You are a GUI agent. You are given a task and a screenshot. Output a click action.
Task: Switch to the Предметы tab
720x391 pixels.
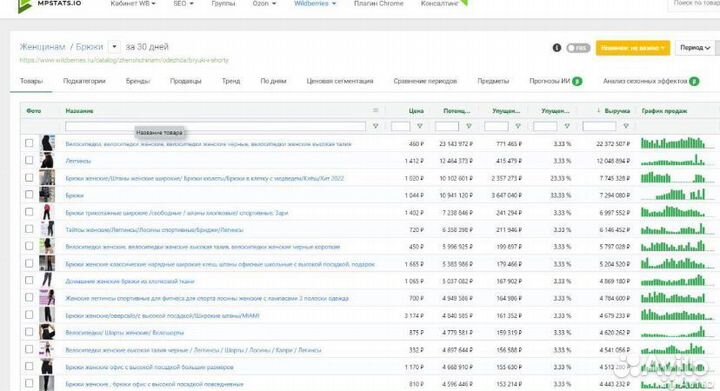[x=493, y=81]
